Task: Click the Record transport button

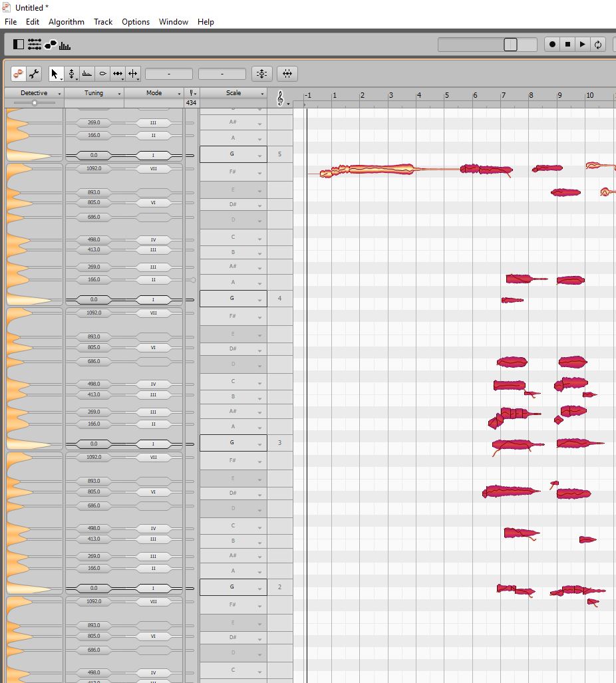Action: pyautogui.click(x=552, y=44)
